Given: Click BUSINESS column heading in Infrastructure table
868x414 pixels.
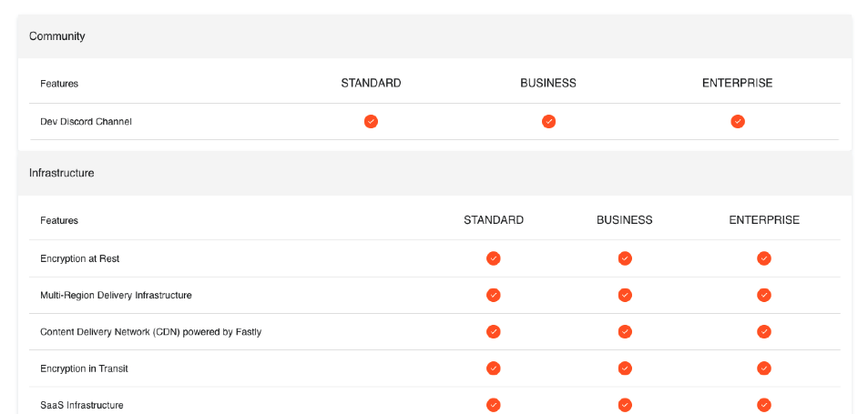Looking at the screenshot, I should click(625, 220).
